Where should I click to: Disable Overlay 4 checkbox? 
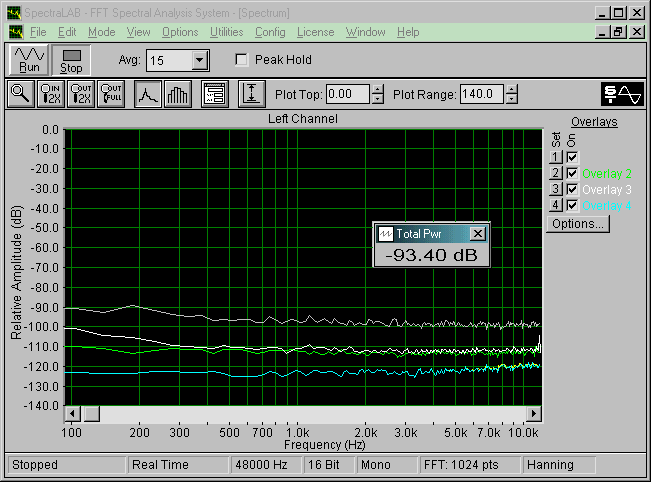coord(572,205)
